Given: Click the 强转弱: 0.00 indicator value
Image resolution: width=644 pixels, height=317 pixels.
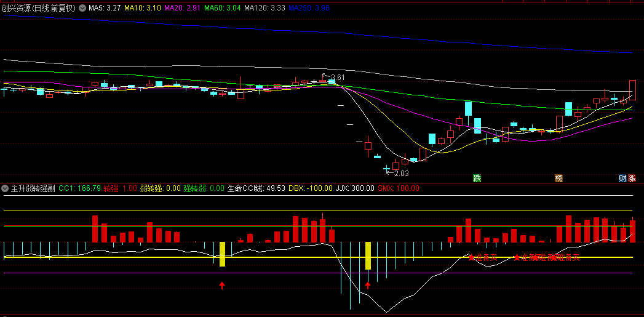Looking at the screenshot, I should tap(204, 188).
